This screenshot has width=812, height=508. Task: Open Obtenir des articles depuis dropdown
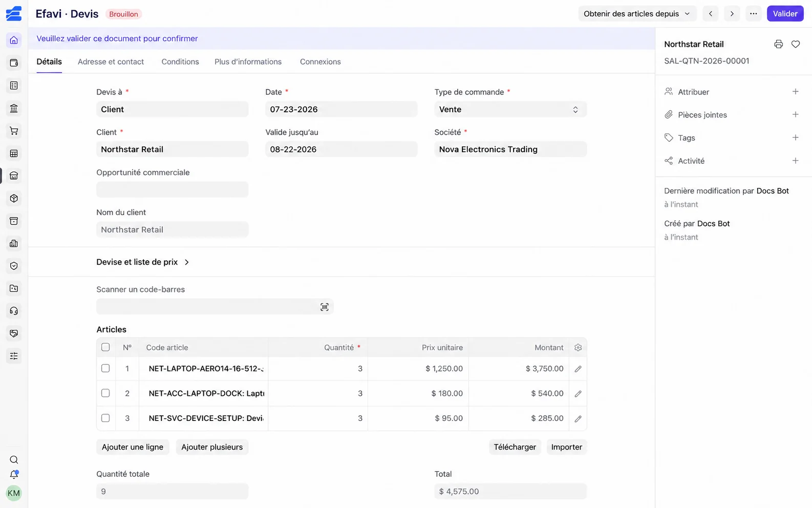pos(637,14)
